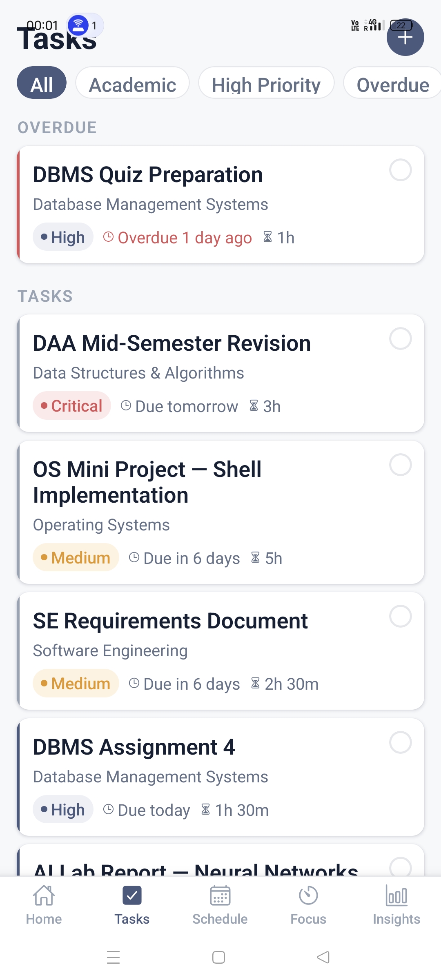This screenshot has width=441, height=980.
Task: Mark DBMS Assignment 4 as done
Action: (400, 742)
